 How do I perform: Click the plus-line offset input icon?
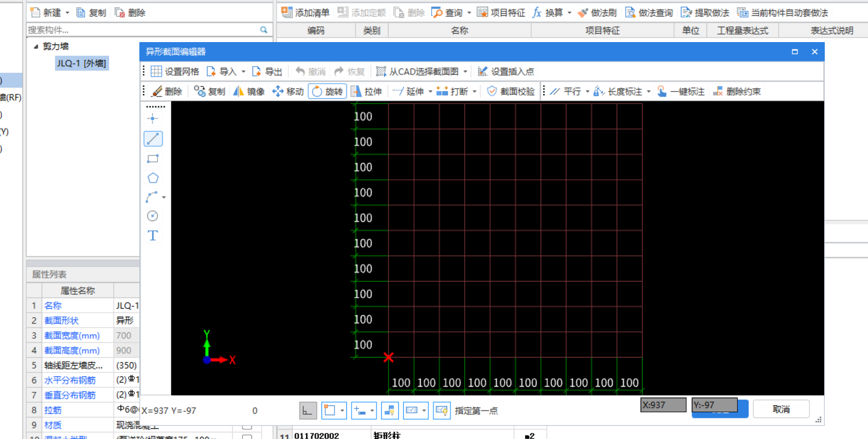coord(359,410)
